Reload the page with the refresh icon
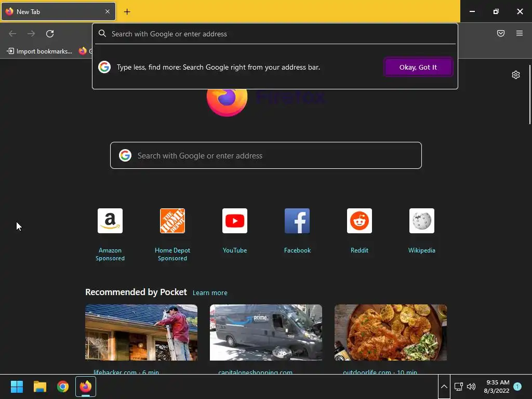 [x=50, y=34]
